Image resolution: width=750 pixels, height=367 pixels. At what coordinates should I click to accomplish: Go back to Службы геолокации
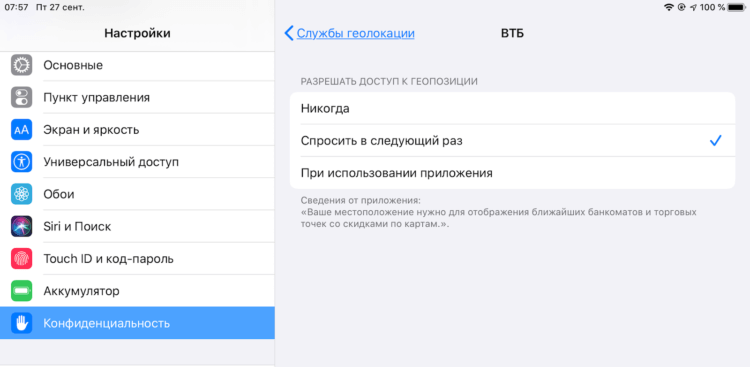point(355,33)
